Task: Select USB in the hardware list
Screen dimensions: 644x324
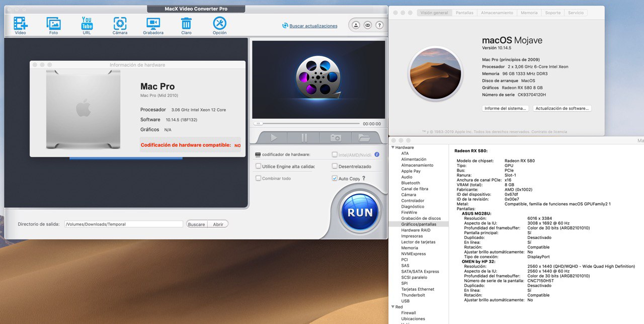Action: [405, 301]
